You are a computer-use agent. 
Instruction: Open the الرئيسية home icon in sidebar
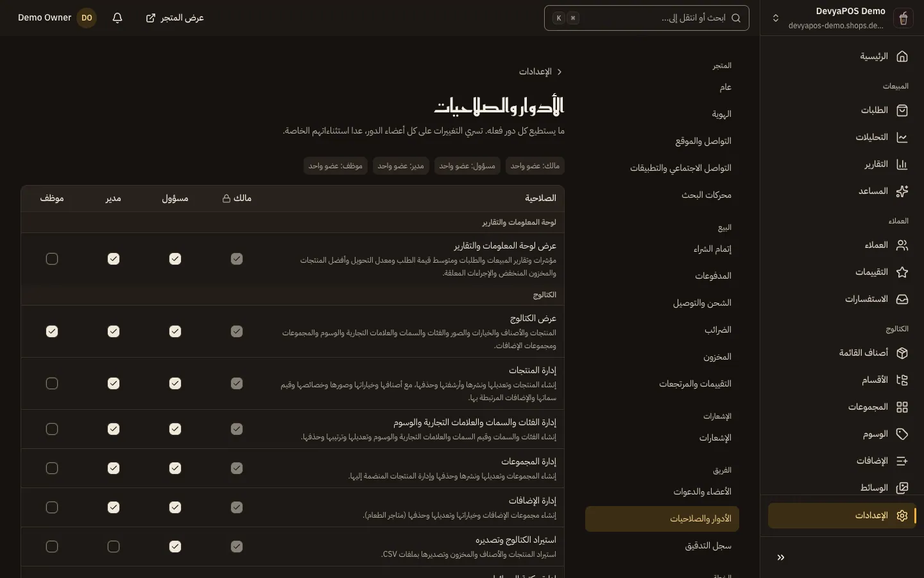point(902,57)
